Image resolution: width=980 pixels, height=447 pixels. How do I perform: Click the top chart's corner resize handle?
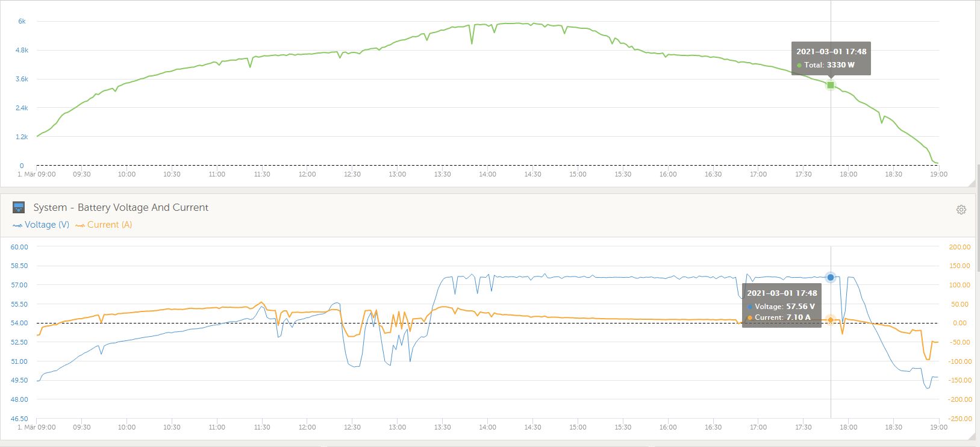[x=971, y=183]
